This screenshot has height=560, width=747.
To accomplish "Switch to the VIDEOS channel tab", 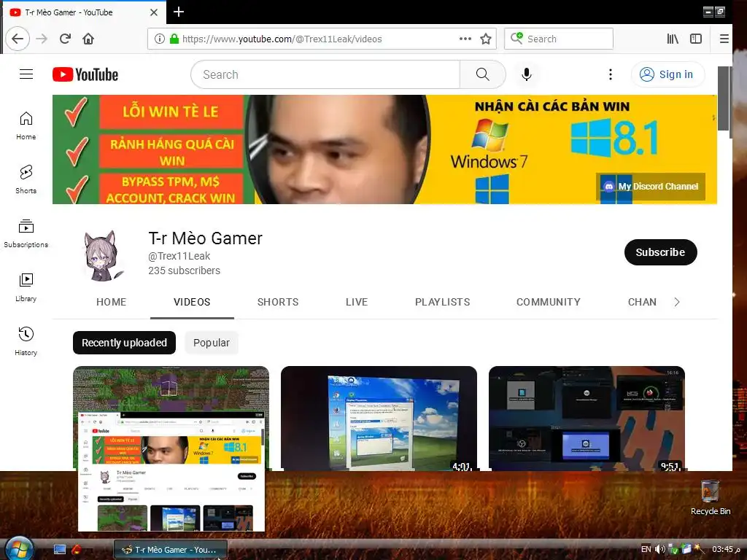I will point(192,302).
